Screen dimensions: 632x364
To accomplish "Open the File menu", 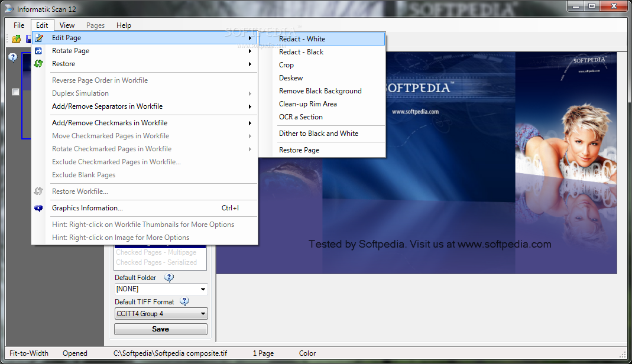I will tap(19, 25).
